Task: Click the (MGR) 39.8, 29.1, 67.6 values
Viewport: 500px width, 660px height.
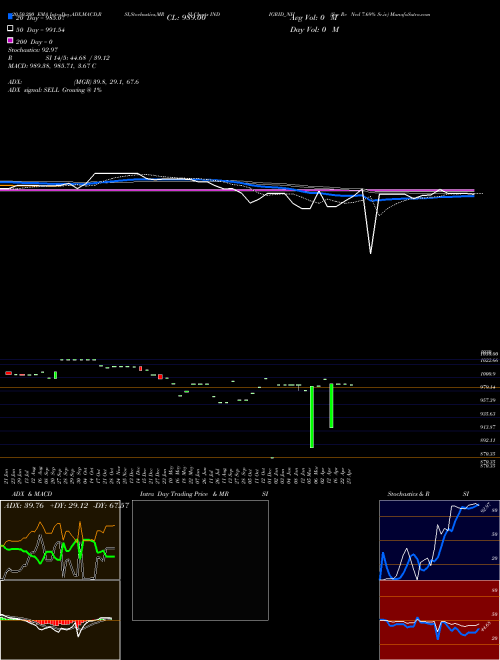Action: [x=106, y=82]
